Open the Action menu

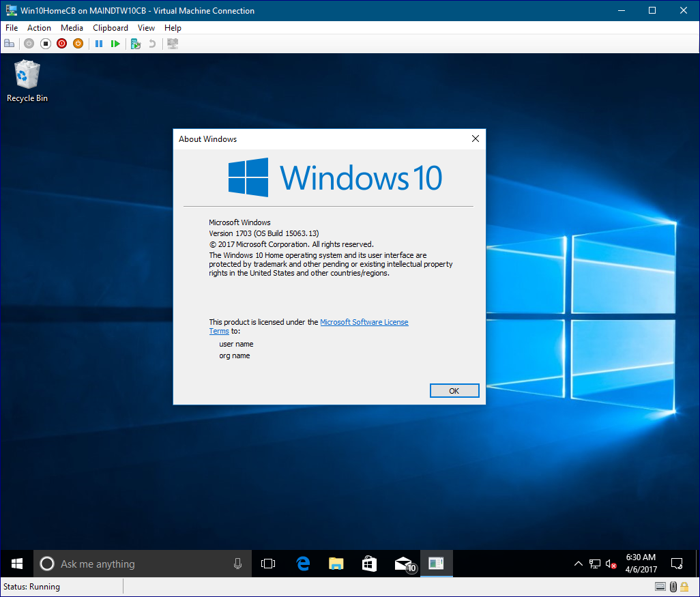pos(39,28)
